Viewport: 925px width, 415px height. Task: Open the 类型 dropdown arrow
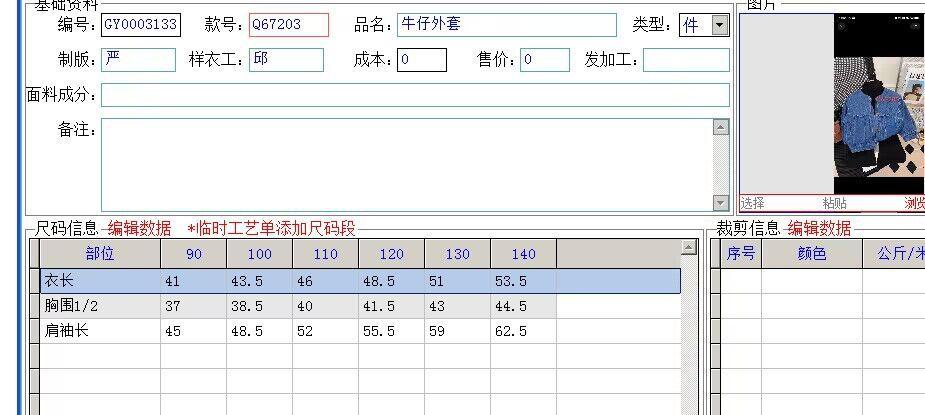(x=719, y=26)
